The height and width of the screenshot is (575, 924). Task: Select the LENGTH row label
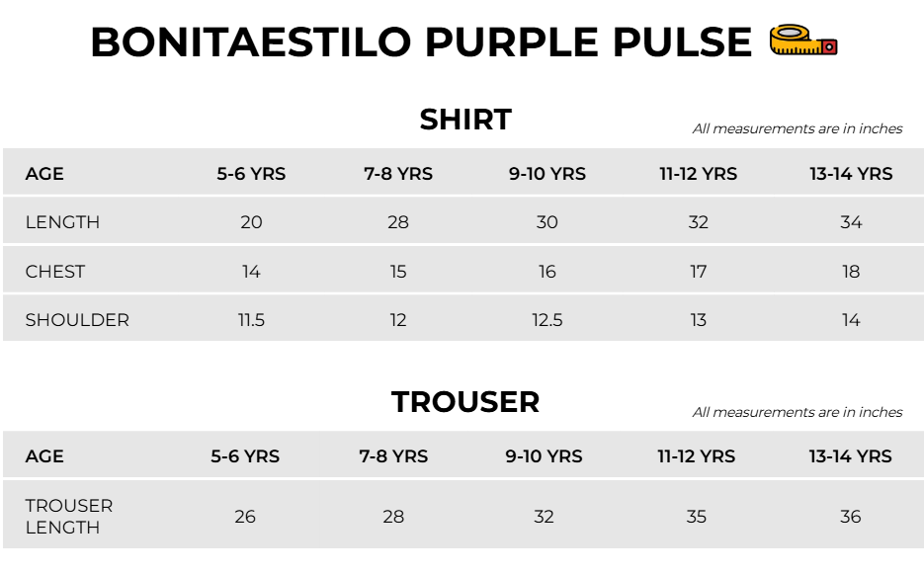coord(62,222)
